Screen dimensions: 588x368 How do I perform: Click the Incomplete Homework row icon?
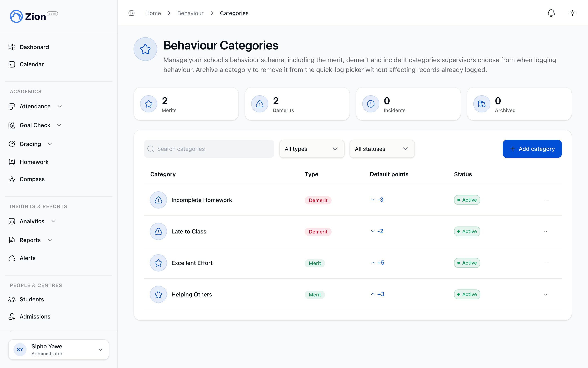(x=158, y=200)
